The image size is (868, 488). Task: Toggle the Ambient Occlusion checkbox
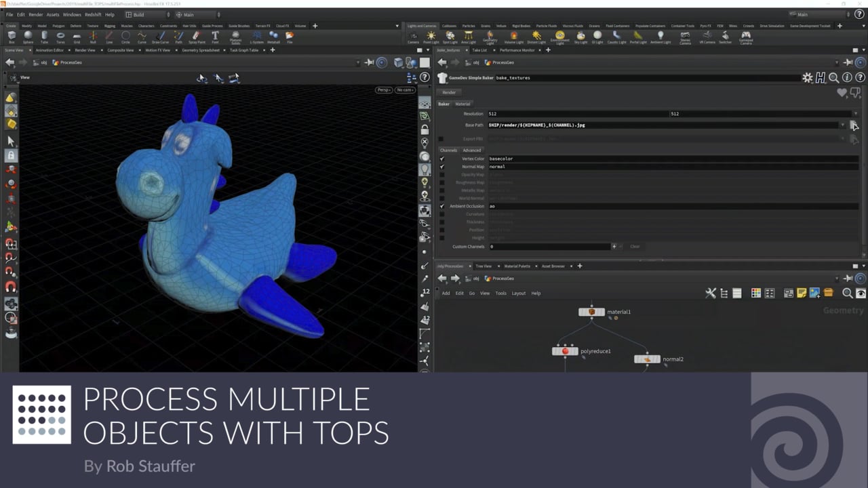coord(442,206)
